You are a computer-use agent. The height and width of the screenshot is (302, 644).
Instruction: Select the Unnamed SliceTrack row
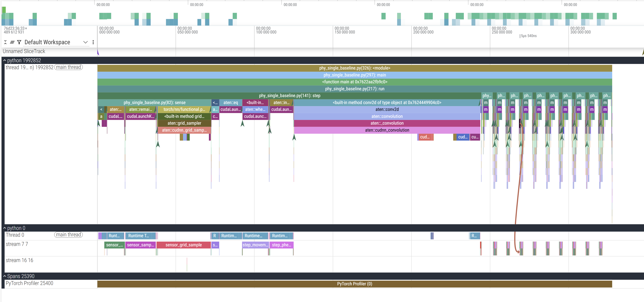coord(24,51)
